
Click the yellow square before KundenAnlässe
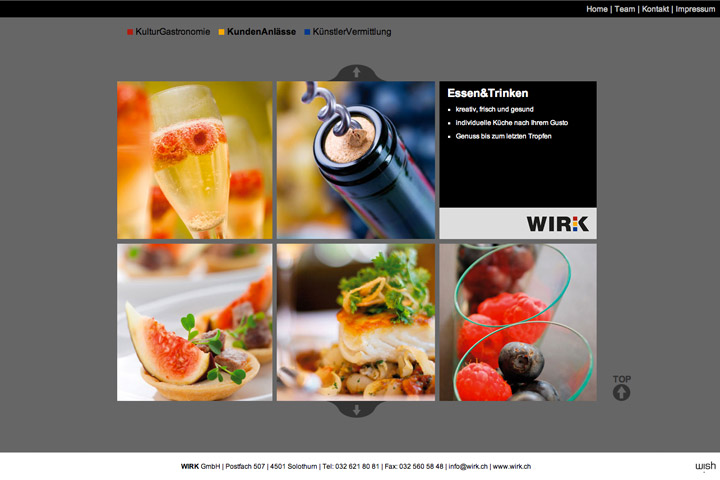click(221, 32)
